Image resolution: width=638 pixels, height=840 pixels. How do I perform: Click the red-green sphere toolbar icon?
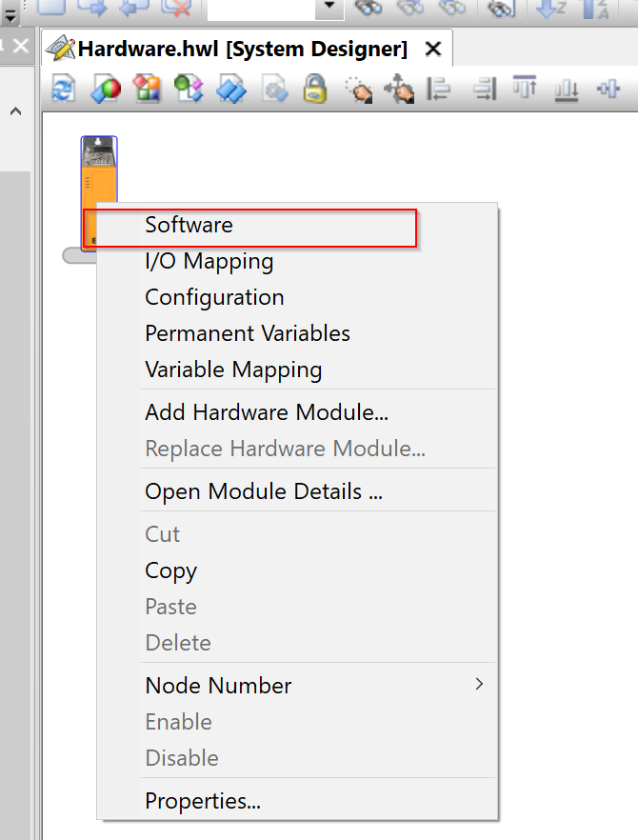click(x=106, y=89)
